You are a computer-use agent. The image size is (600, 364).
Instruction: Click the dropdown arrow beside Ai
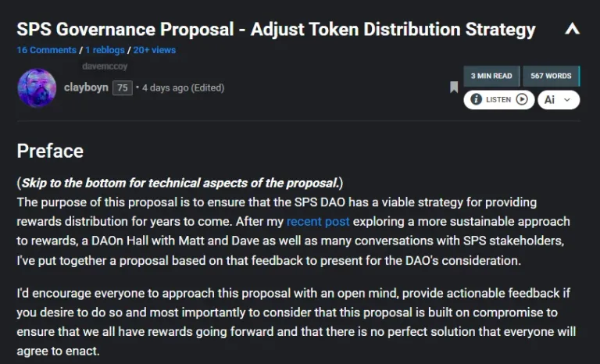tap(568, 100)
